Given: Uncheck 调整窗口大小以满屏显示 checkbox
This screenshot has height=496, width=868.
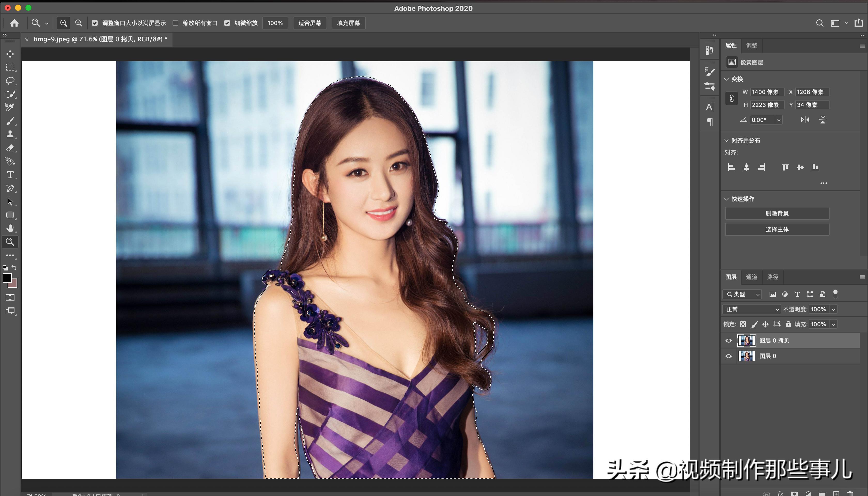Looking at the screenshot, I should pos(95,23).
